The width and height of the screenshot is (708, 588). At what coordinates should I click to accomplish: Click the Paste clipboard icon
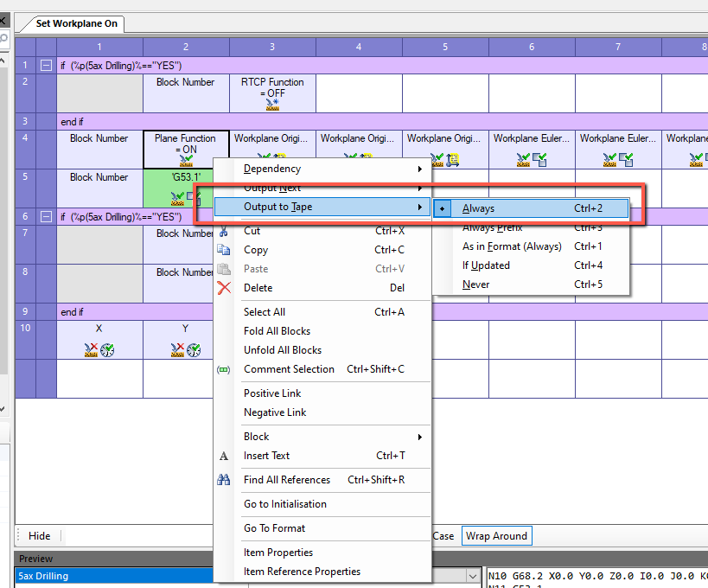pyautogui.click(x=224, y=269)
